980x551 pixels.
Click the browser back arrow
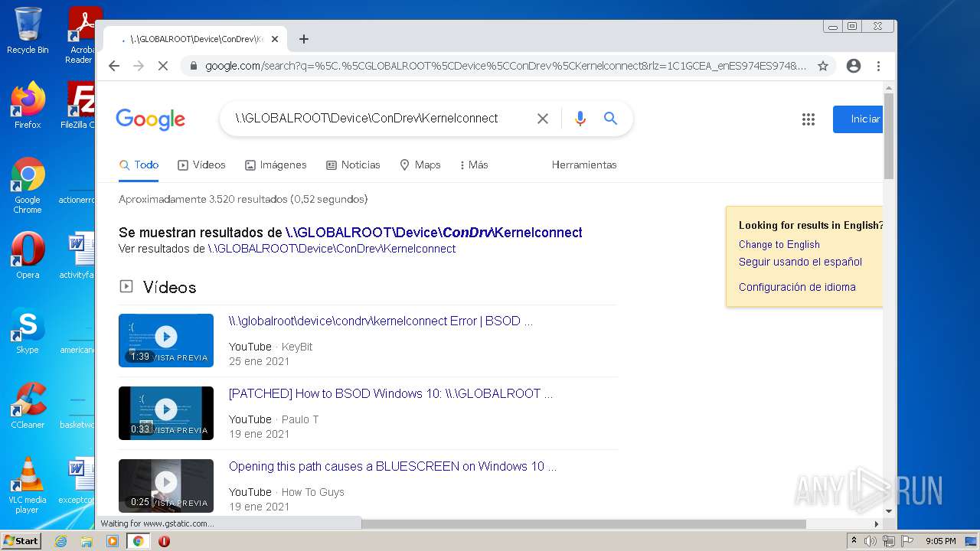[x=114, y=66]
